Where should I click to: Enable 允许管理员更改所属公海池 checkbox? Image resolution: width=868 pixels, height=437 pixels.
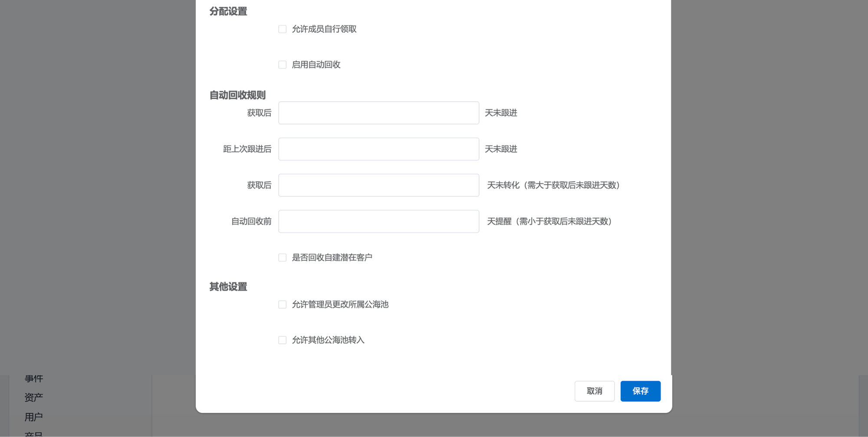click(x=283, y=305)
